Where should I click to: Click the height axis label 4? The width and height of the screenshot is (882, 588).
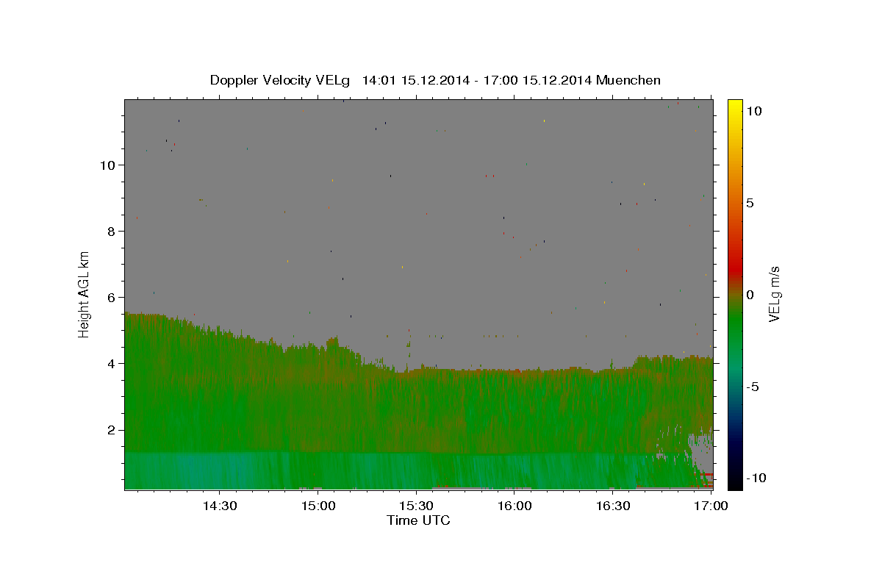pyautogui.click(x=112, y=363)
